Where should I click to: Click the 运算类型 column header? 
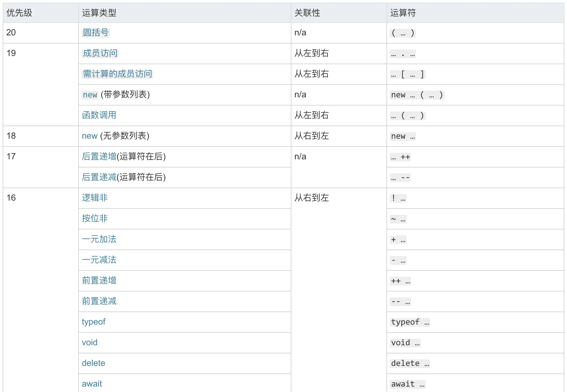click(x=99, y=13)
